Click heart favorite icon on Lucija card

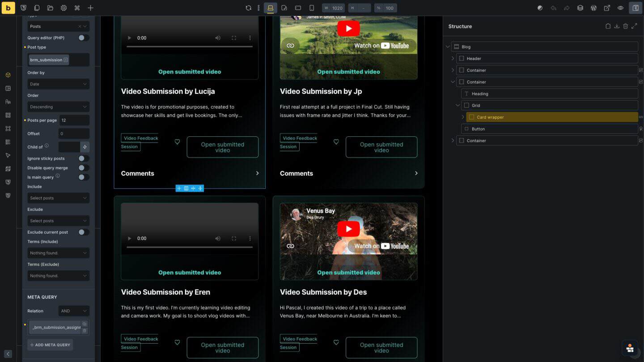tap(177, 142)
